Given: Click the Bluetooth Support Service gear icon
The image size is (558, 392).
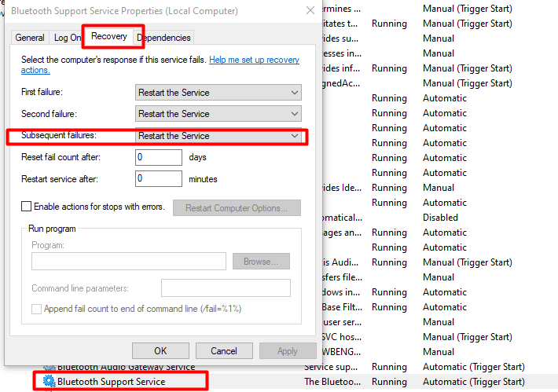Looking at the screenshot, I should tap(49, 381).
